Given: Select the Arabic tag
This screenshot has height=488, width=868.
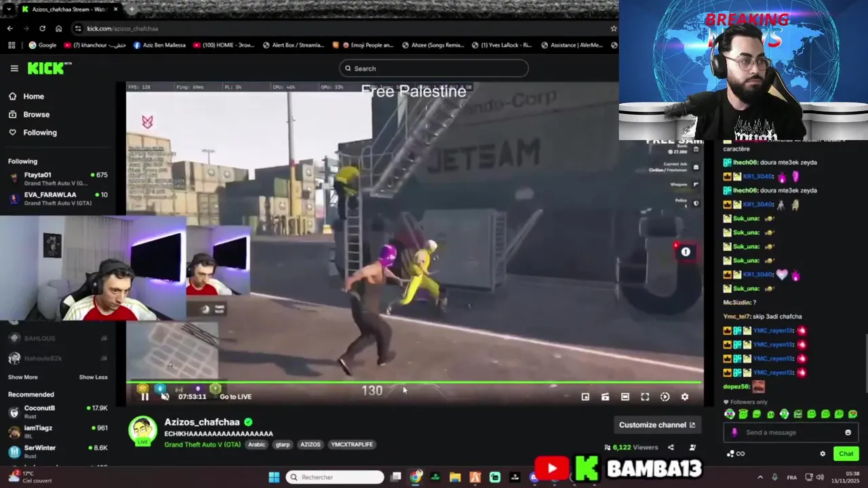Looking at the screenshot, I should point(256,445).
